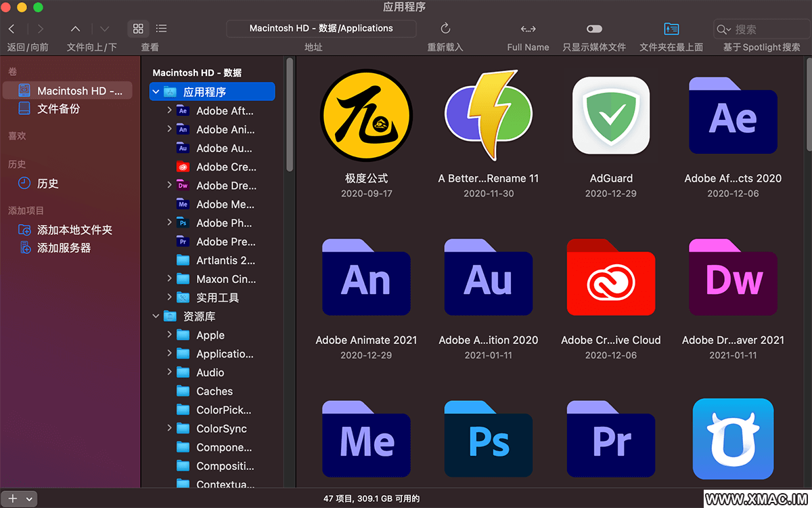Click the Spotlight 搜索 field
This screenshot has height=508, width=812.
761,29
